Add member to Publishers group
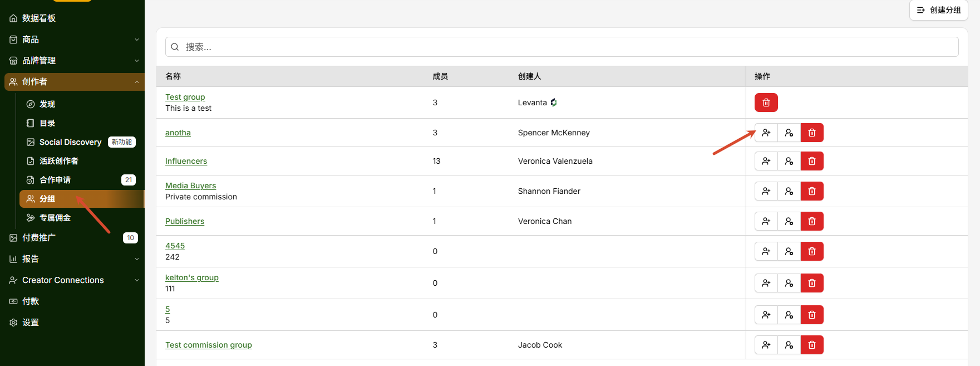Viewport: 980px width, 366px height. coord(766,221)
